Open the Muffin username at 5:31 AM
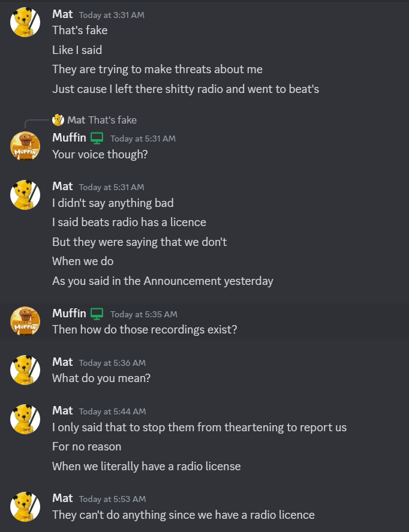 [69, 138]
